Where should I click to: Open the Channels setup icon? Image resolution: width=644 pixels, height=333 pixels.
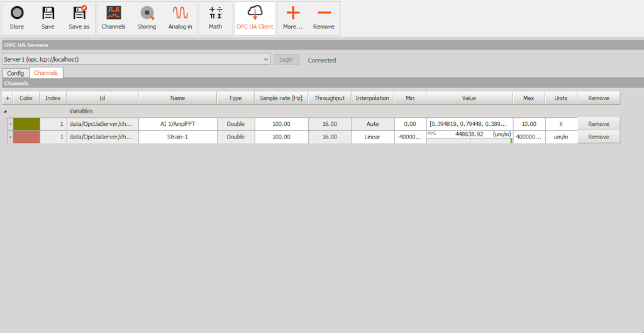(x=114, y=14)
